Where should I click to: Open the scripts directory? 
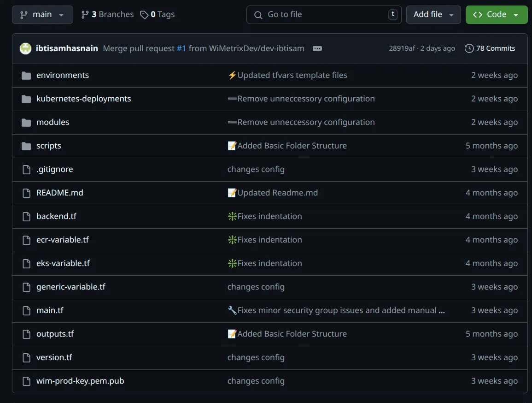tap(48, 146)
